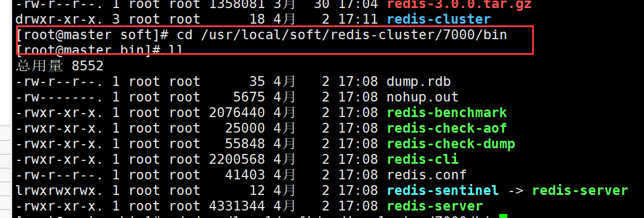This screenshot has height=218, width=644.
Task: Select the lrwxrwxrwx. permission string
Action: (59, 190)
